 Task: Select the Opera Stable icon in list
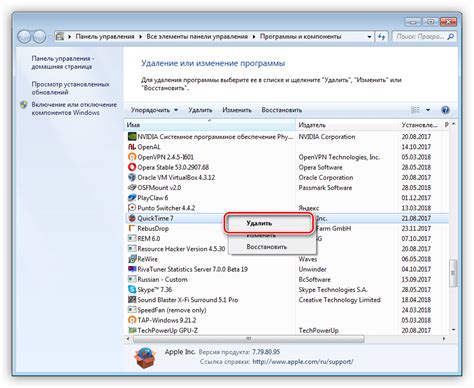(132, 167)
